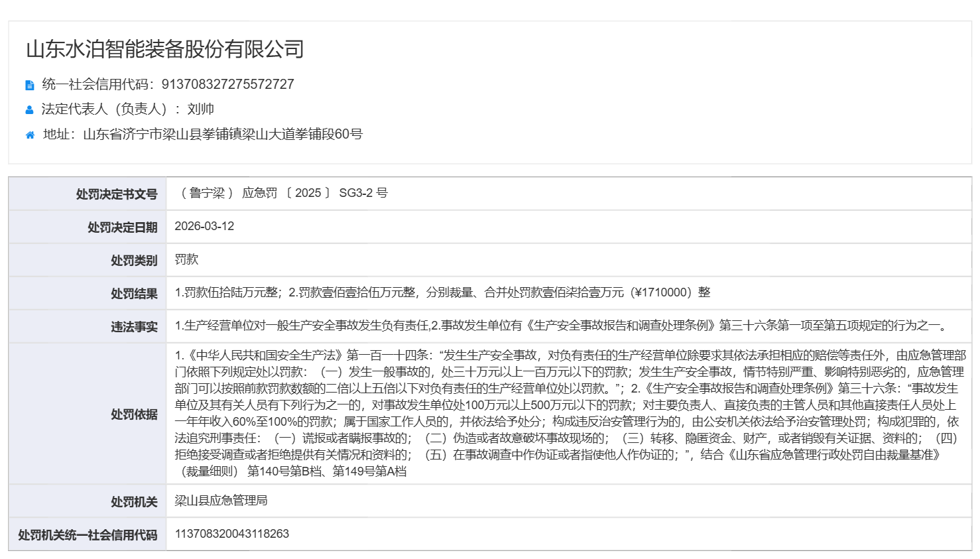Click the authority credit code 113708320043118263
The width and height of the screenshot is (980, 559).
(x=232, y=534)
